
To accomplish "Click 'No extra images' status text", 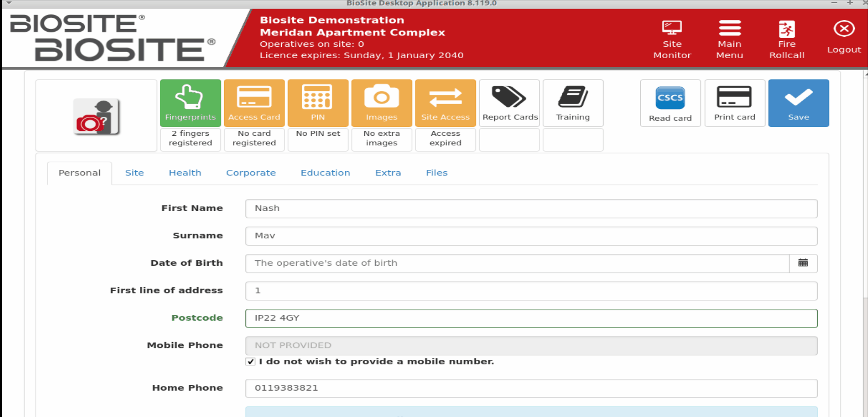I will (382, 138).
